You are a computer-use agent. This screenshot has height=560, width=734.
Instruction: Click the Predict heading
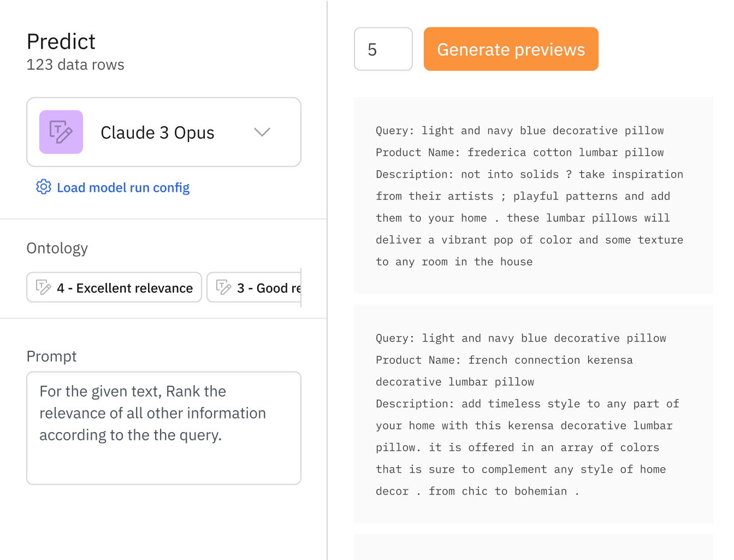[x=61, y=42]
